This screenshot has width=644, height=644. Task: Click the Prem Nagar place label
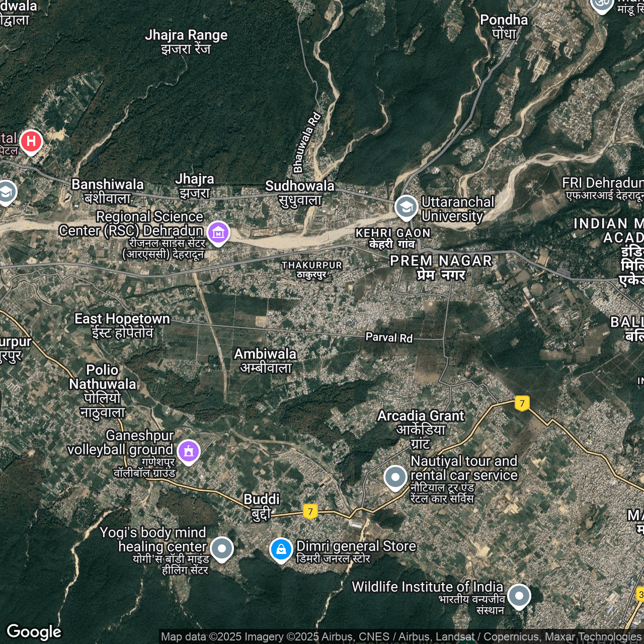click(x=441, y=267)
